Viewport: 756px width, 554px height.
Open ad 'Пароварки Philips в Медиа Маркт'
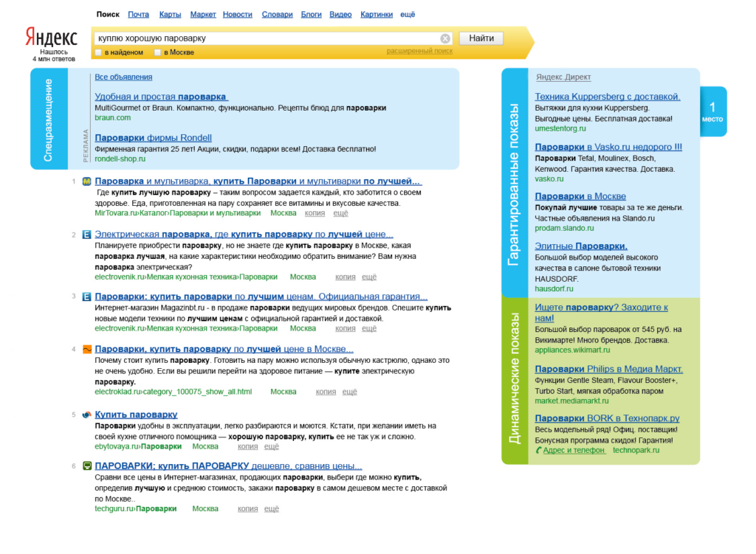(x=609, y=369)
